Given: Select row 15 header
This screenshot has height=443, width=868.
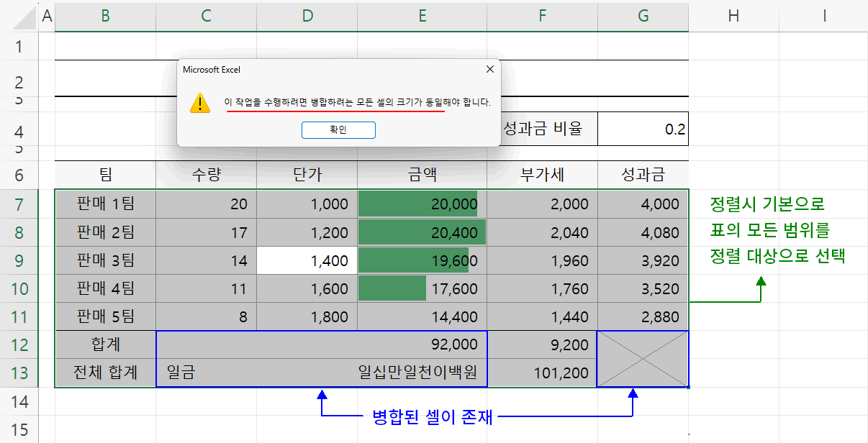Looking at the screenshot, I should pyautogui.click(x=19, y=429).
